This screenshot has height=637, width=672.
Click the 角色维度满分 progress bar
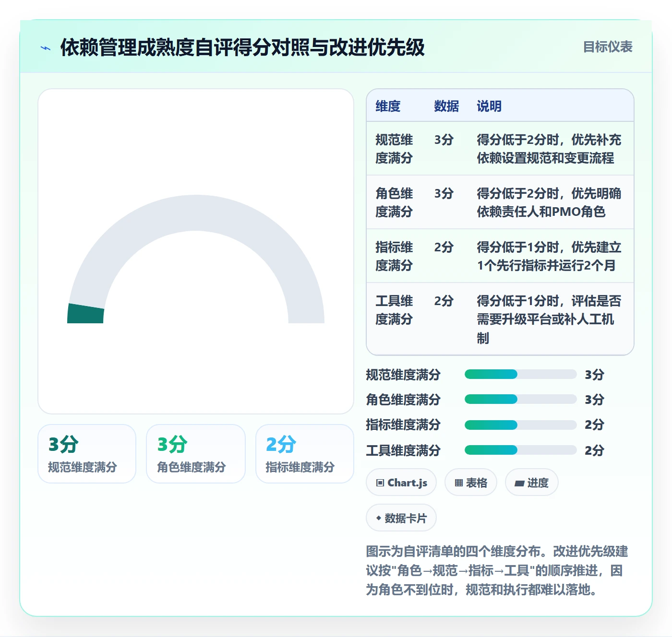(x=520, y=400)
